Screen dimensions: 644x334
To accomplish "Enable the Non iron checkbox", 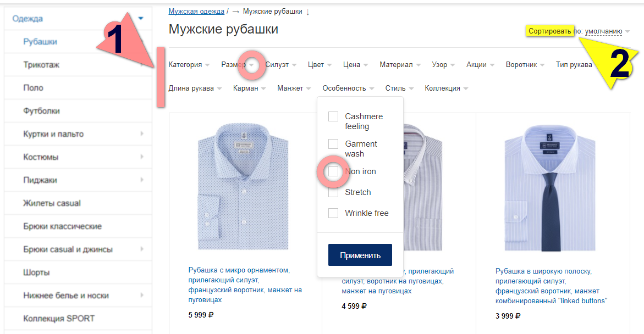I will [333, 171].
